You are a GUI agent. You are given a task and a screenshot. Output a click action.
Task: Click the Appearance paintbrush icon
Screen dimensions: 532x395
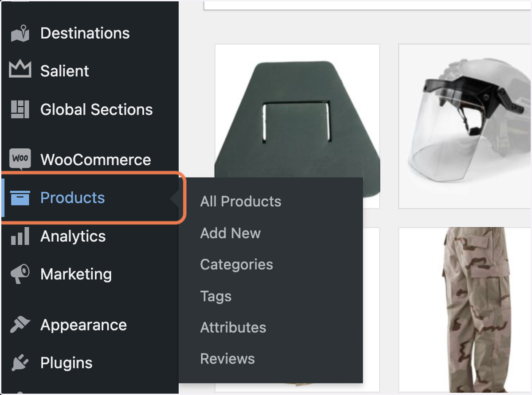[x=20, y=325]
